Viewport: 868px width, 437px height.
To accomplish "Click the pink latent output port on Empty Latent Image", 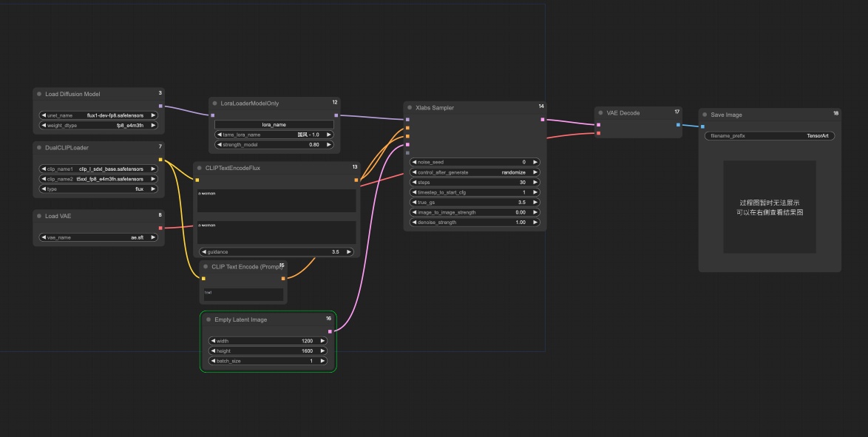I will [330, 331].
